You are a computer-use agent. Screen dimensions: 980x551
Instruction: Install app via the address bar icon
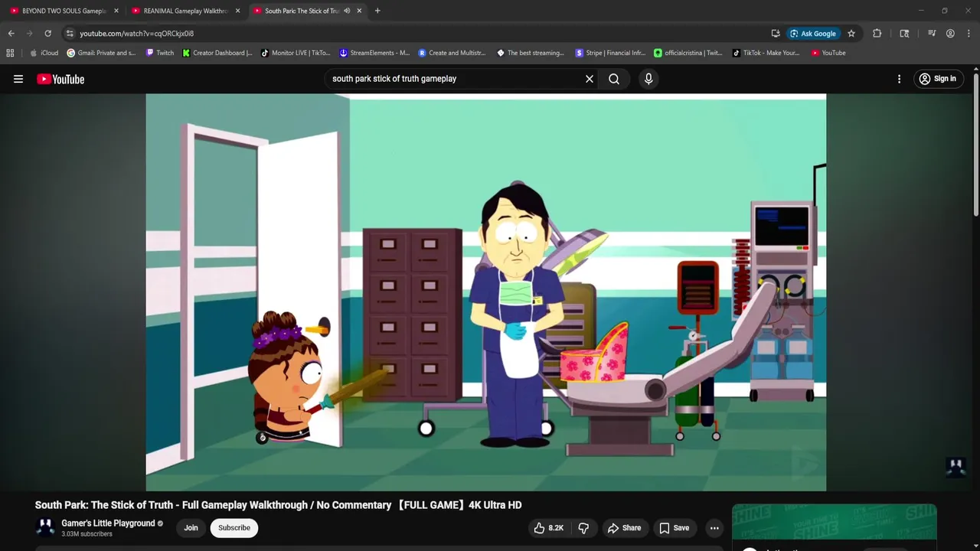[776, 34]
